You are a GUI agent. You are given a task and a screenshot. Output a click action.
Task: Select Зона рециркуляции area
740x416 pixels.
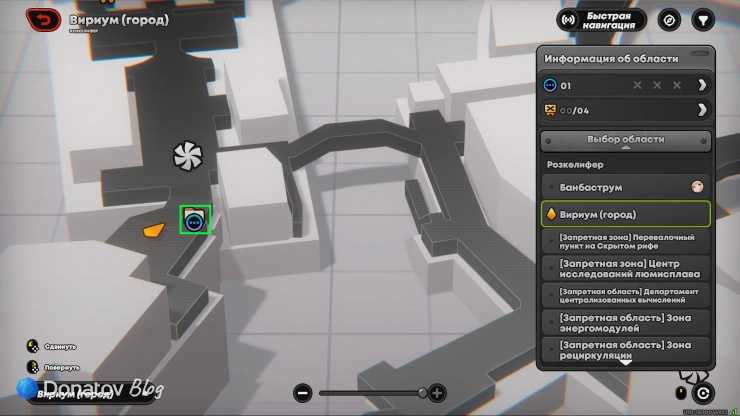pos(626,350)
